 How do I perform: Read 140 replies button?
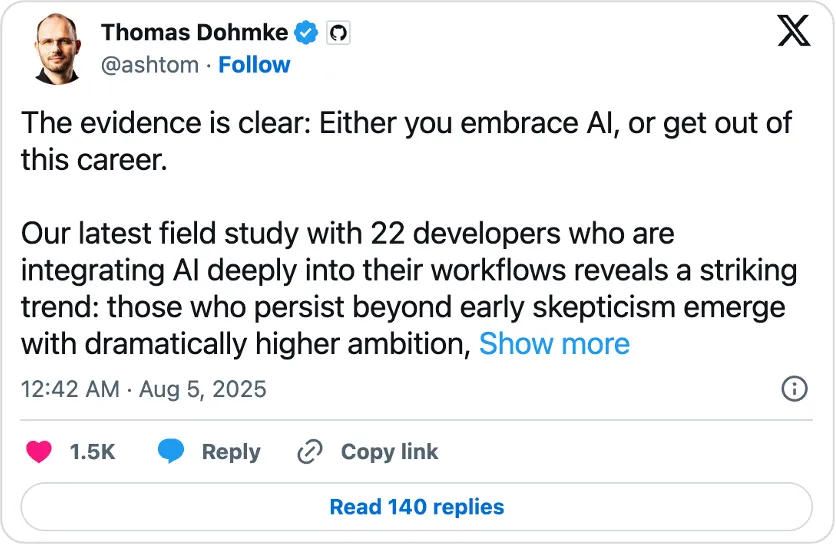pos(416,507)
